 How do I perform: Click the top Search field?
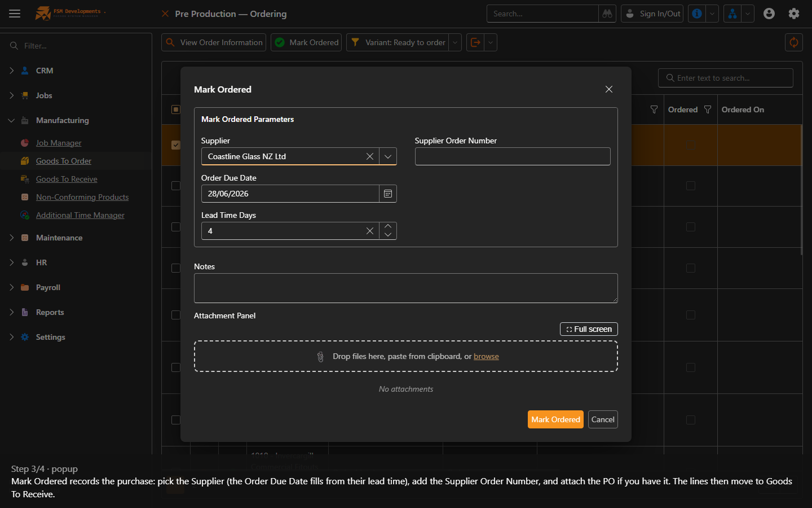coord(542,14)
